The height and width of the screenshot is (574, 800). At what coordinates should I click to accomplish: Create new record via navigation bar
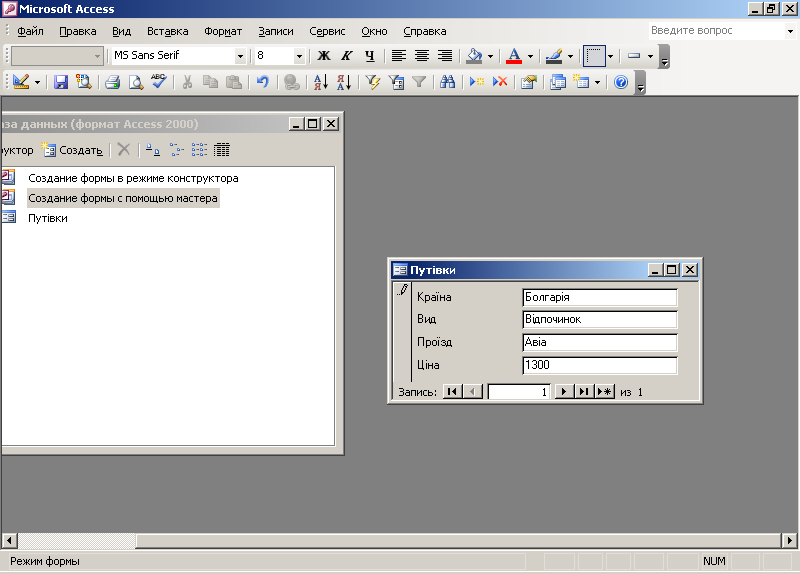click(604, 392)
